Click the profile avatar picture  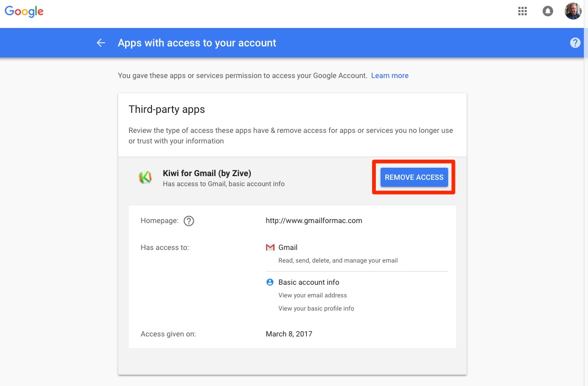tap(573, 11)
